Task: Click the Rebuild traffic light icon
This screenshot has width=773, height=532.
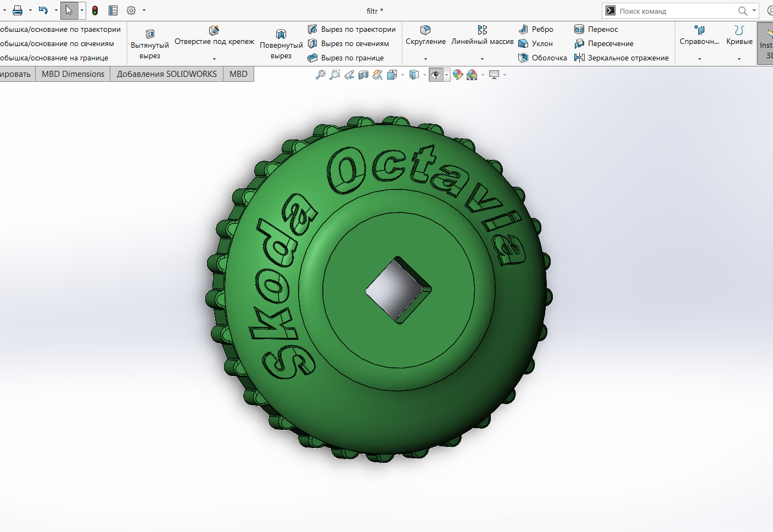Action: tap(95, 10)
